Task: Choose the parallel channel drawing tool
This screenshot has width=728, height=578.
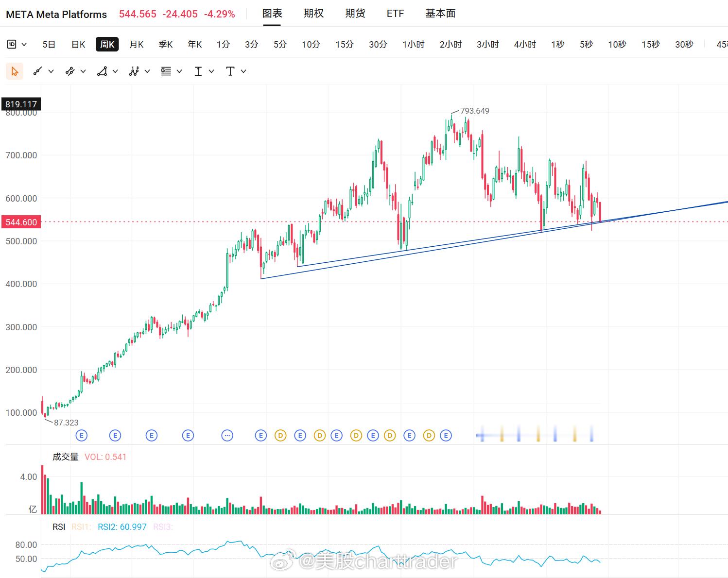Action: pyautogui.click(x=70, y=71)
